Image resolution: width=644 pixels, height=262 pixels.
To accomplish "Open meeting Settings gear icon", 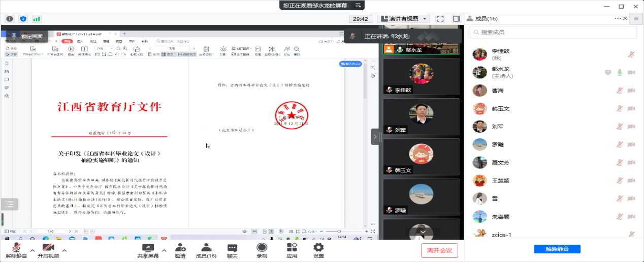I will click(318, 247).
